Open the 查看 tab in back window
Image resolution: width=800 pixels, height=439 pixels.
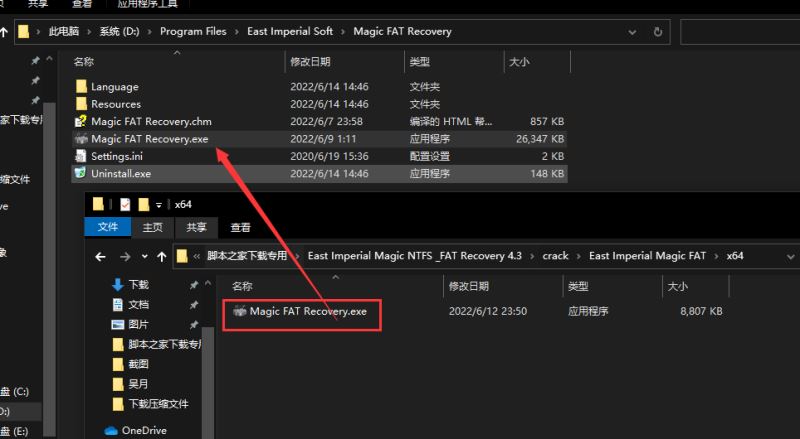point(82,4)
